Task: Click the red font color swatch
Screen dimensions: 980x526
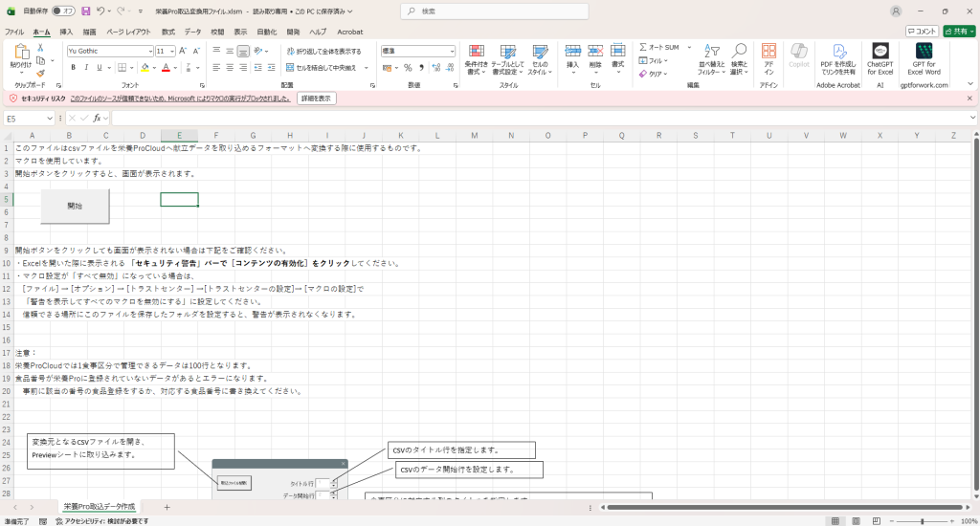Action: pyautogui.click(x=166, y=68)
